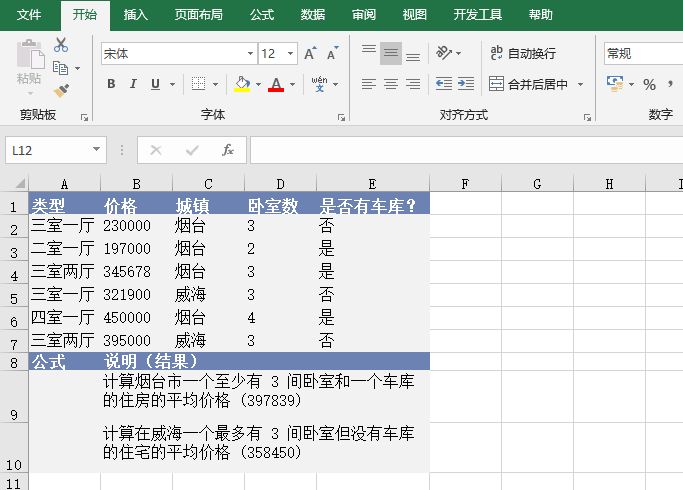
Task: Open the 宋体 font name dropdown
Action: (x=250, y=53)
